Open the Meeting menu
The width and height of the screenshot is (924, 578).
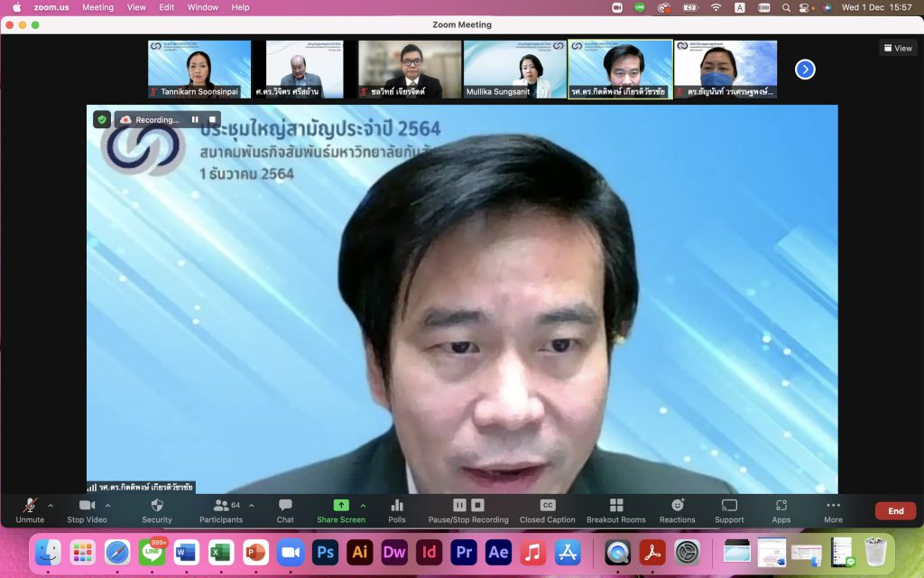(97, 7)
